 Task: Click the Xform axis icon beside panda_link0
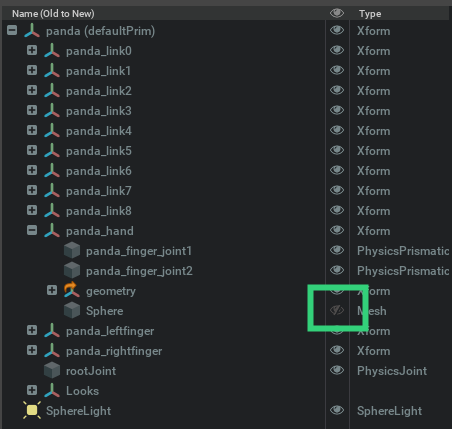click(x=52, y=51)
